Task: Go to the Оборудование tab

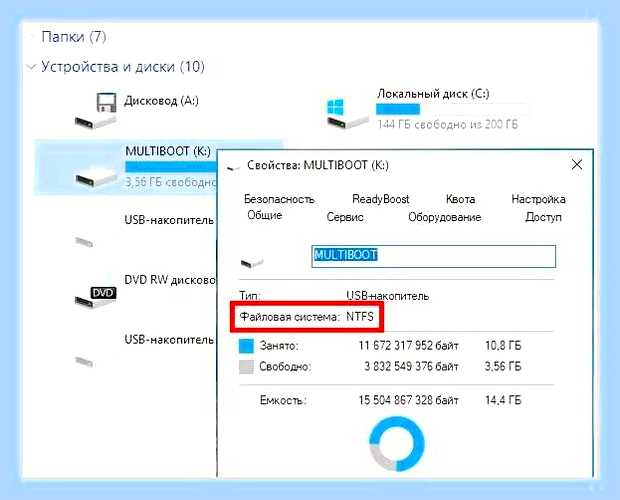Action: pos(444,217)
